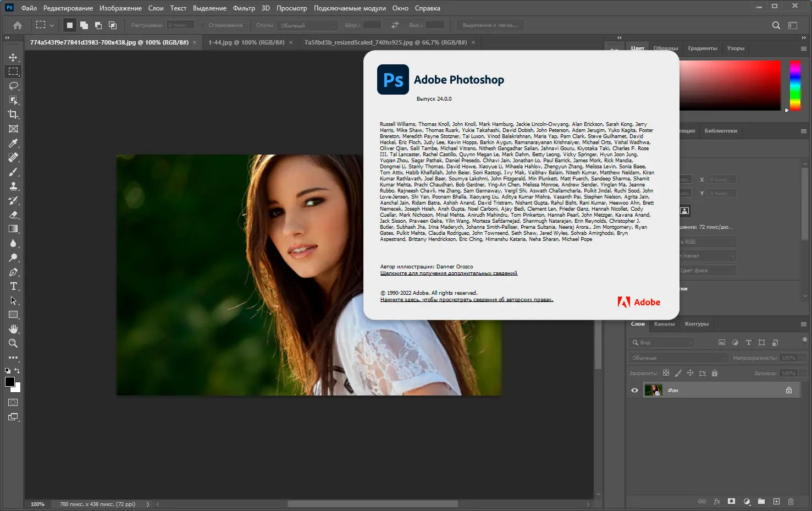Select the Eraser tool
812x511 pixels.
[13, 215]
